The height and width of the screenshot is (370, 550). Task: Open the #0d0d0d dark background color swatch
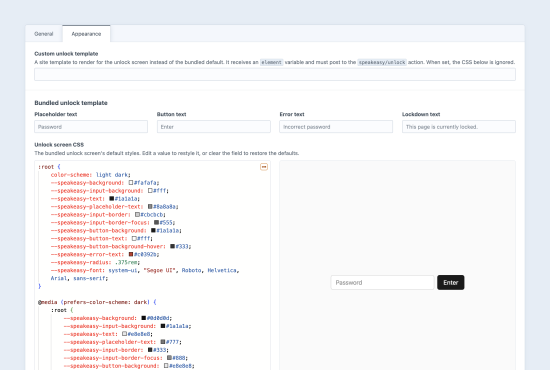(x=143, y=318)
